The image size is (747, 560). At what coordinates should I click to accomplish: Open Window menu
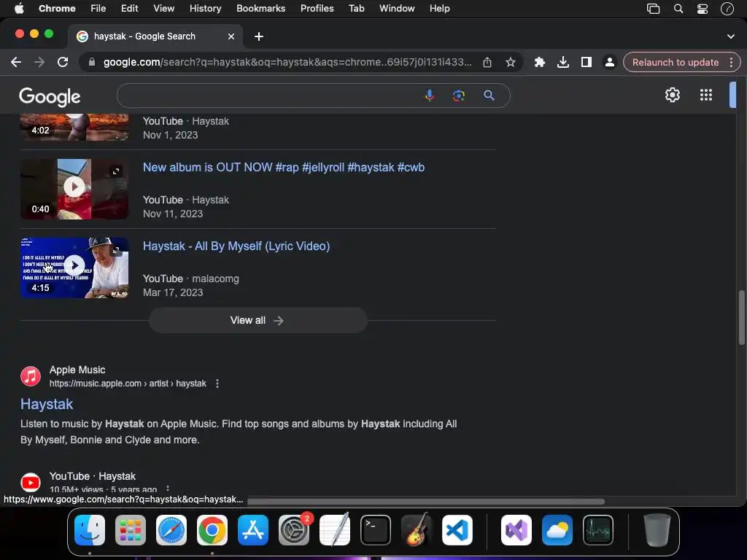(x=397, y=8)
